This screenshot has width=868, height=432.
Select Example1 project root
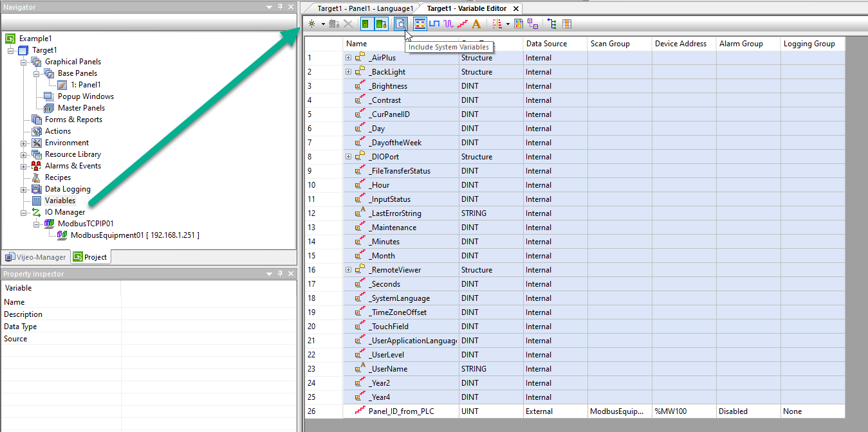coord(35,39)
